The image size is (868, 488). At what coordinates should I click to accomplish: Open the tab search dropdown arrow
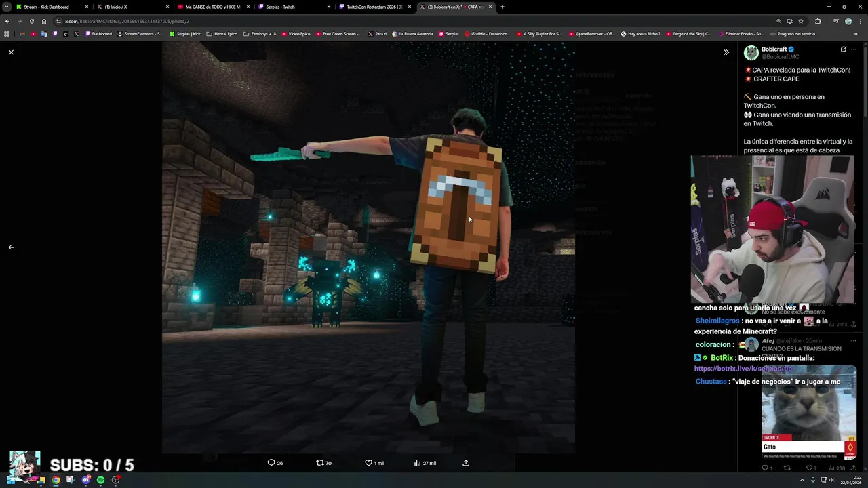[7, 7]
